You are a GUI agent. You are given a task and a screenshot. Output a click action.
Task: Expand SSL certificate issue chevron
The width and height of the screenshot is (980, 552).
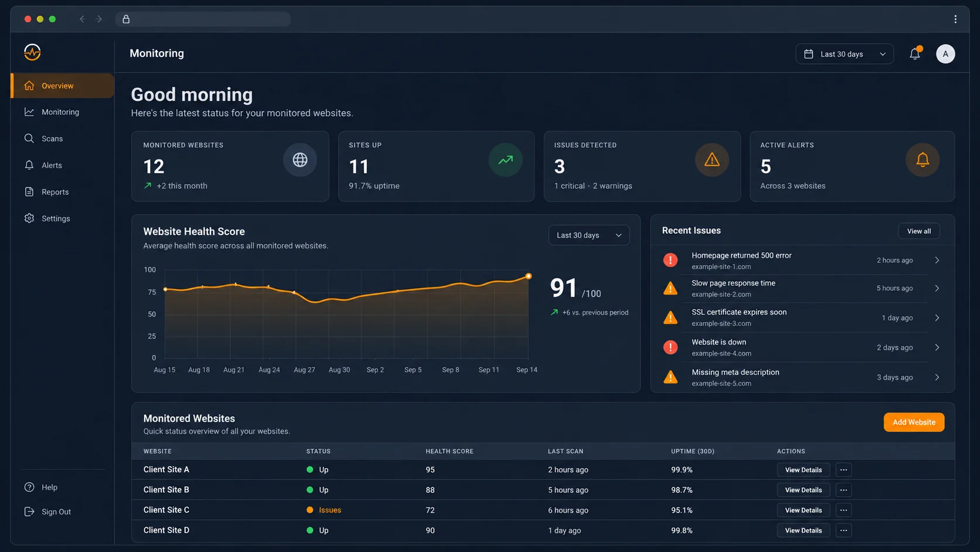[937, 317]
